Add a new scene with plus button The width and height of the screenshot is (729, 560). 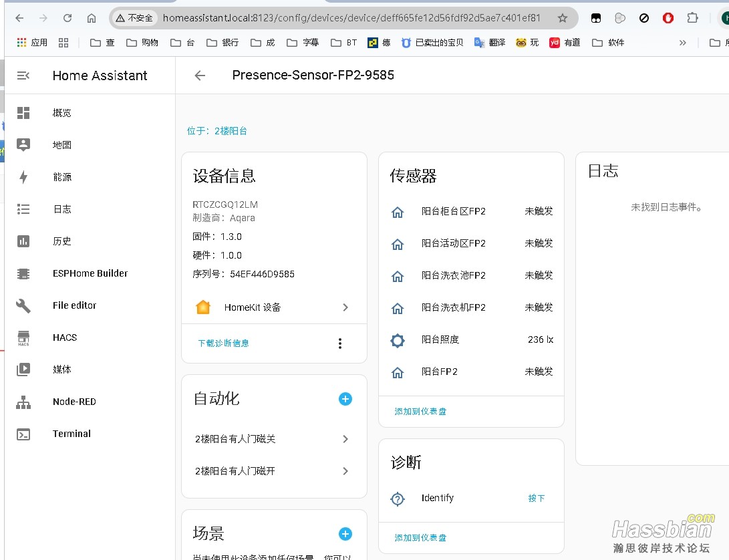[345, 533]
